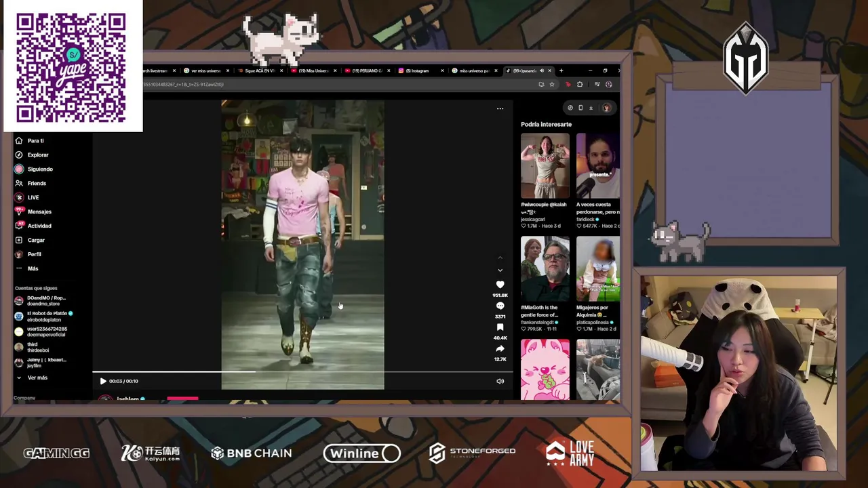Image resolution: width=868 pixels, height=488 pixels.
Task: Click the 00:03 / 00:10 timestamp
Action: 123,381
